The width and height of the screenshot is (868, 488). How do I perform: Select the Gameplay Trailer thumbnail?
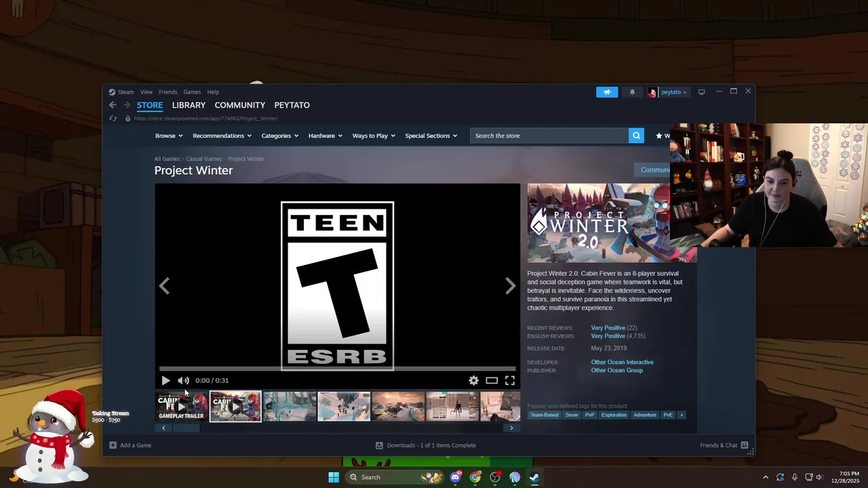pos(181,407)
